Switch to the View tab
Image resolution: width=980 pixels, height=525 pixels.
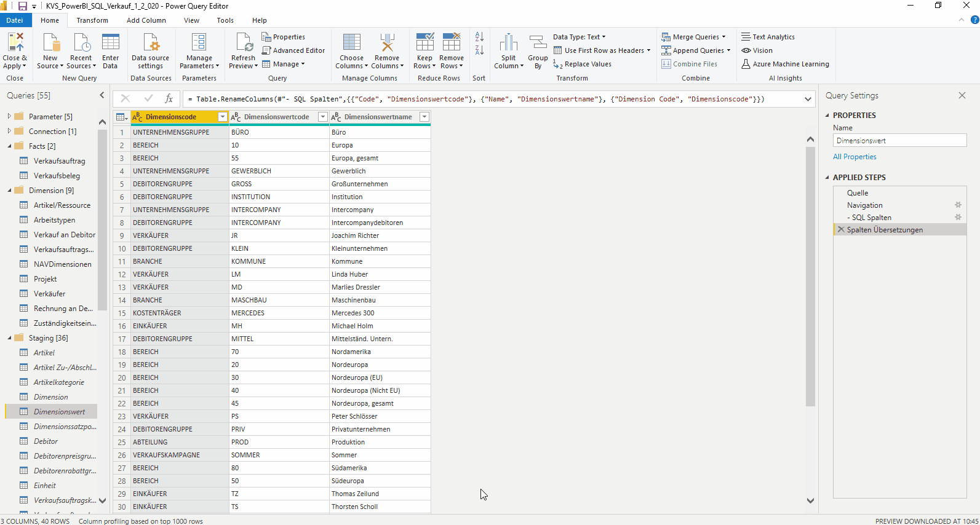pyautogui.click(x=192, y=20)
